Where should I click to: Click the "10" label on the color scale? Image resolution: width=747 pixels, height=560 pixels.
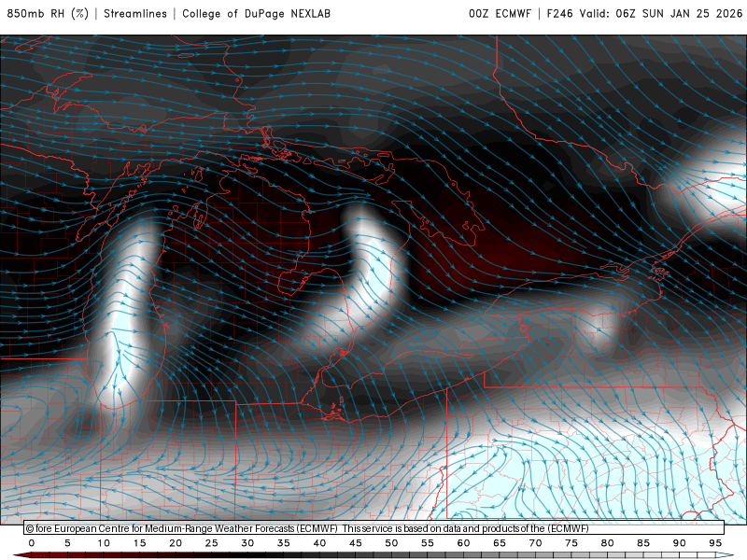[104, 543]
